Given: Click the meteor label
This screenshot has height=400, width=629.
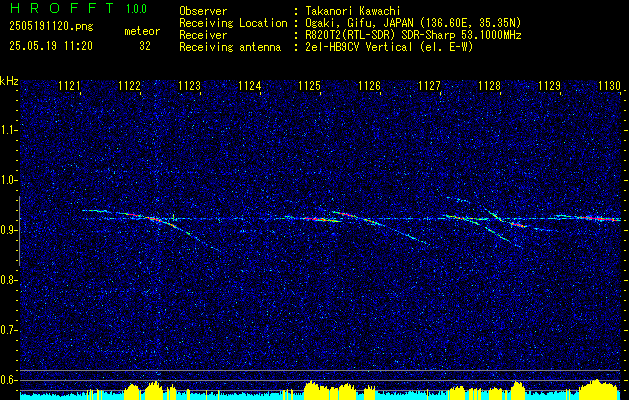Looking at the screenshot, I should 142,31.
